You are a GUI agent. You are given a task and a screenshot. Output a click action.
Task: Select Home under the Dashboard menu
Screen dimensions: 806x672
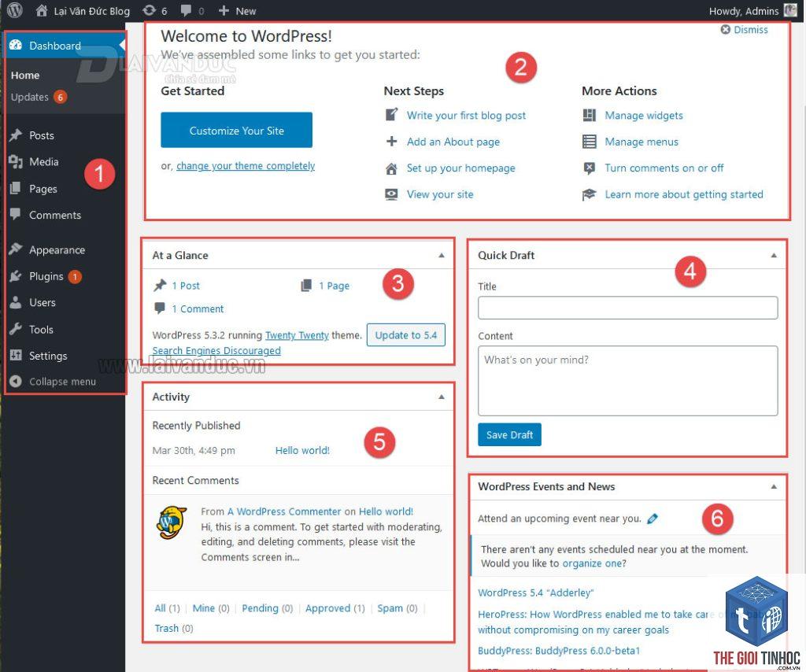pos(25,75)
